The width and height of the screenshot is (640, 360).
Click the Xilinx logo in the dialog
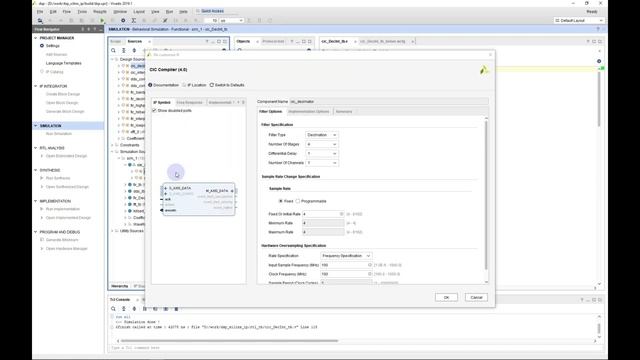[x=484, y=70]
